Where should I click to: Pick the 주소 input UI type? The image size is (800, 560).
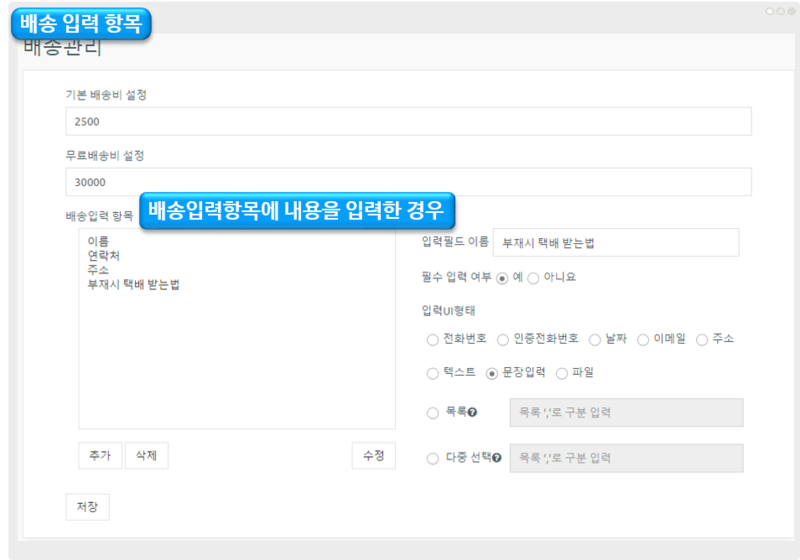(702, 339)
